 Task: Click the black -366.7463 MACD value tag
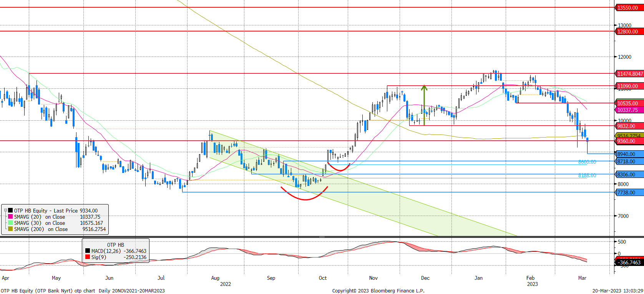pyautogui.click(x=630, y=262)
